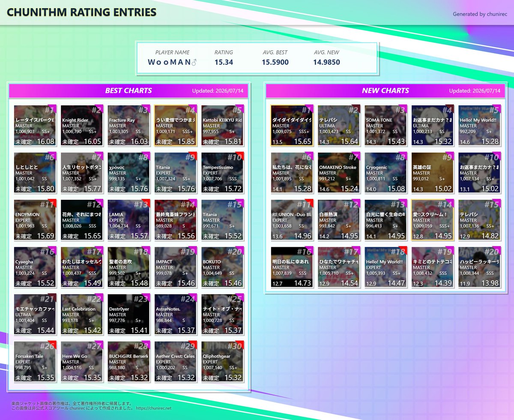Screen dimensions: 514x420
Task: Click the https://chunirec.net link in footer
Action: tap(154, 408)
